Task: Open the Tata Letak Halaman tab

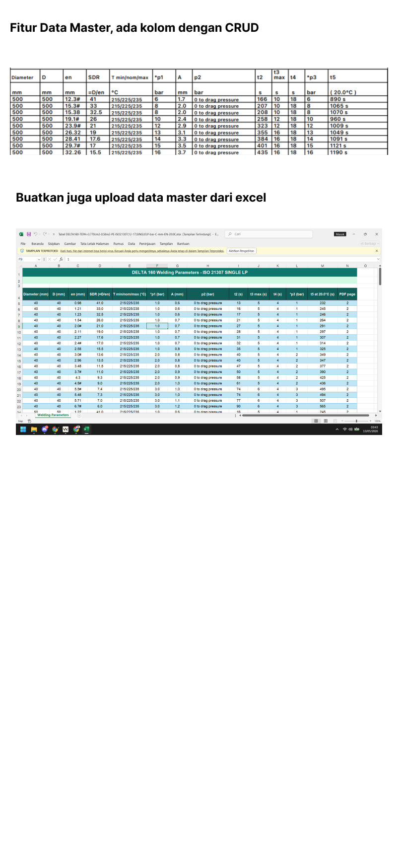Action: tap(95, 244)
